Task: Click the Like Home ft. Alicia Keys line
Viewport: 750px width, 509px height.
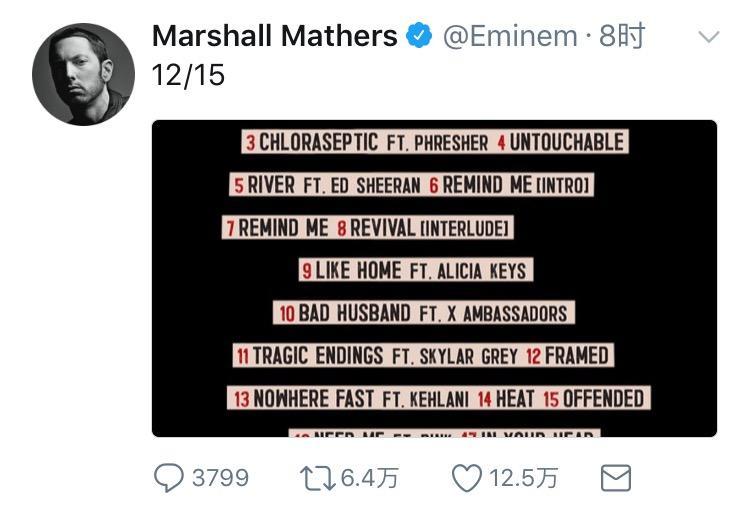Action: pos(416,270)
